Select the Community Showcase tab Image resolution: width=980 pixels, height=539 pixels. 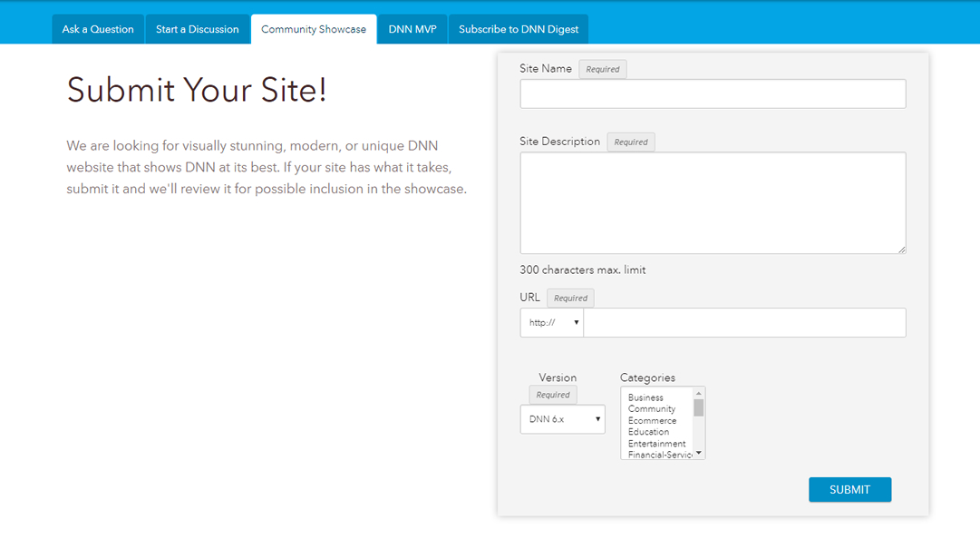314,29
